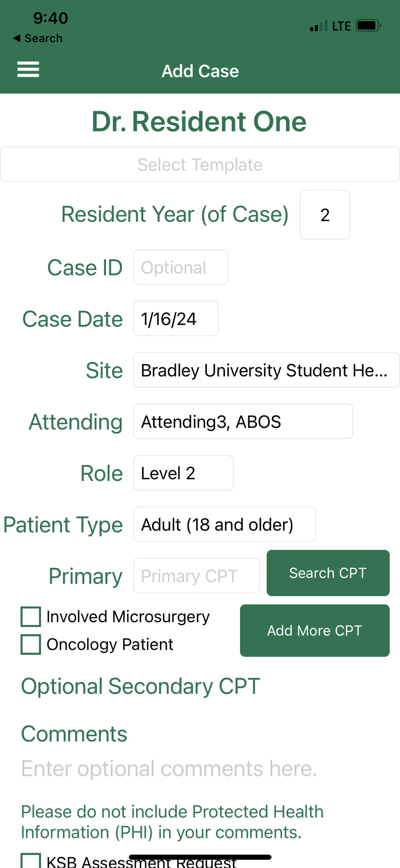The image size is (400, 868).
Task: Change Patient Type from Adult
Action: point(224,524)
